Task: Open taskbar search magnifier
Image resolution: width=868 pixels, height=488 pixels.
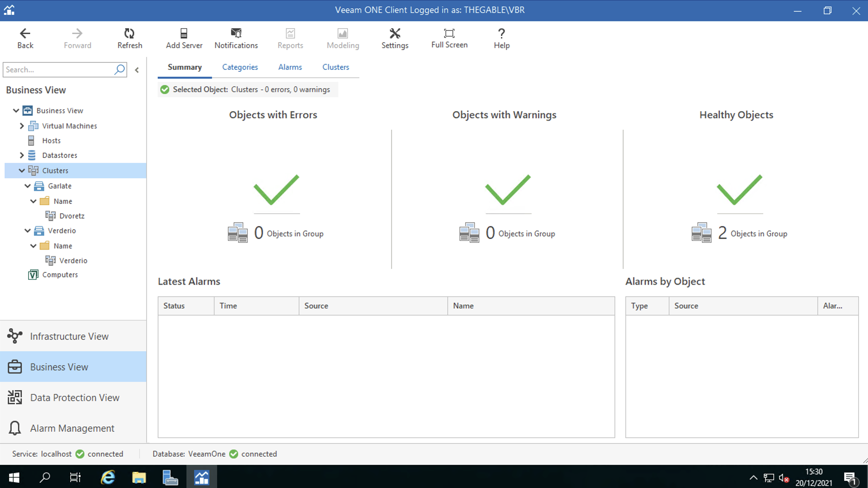Action: click(x=44, y=477)
